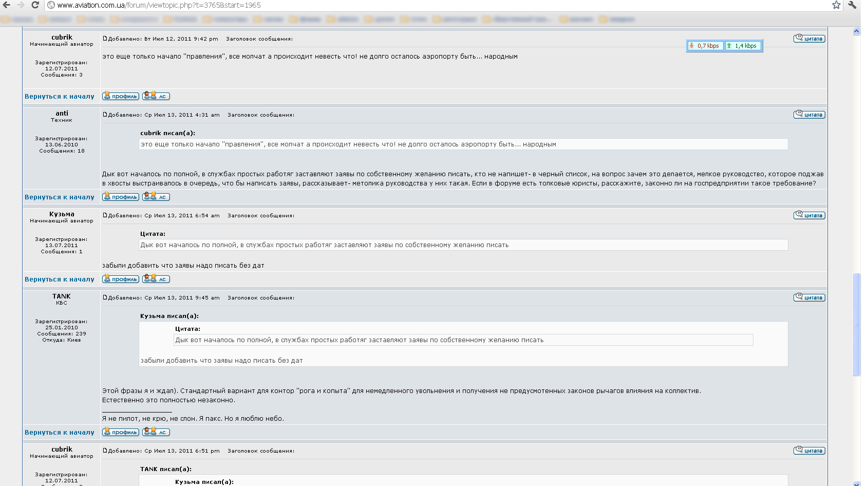The height and width of the screenshot is (486, 868).
Task: Quote TANK's 9:45 am post
Action: pos(809,297)
